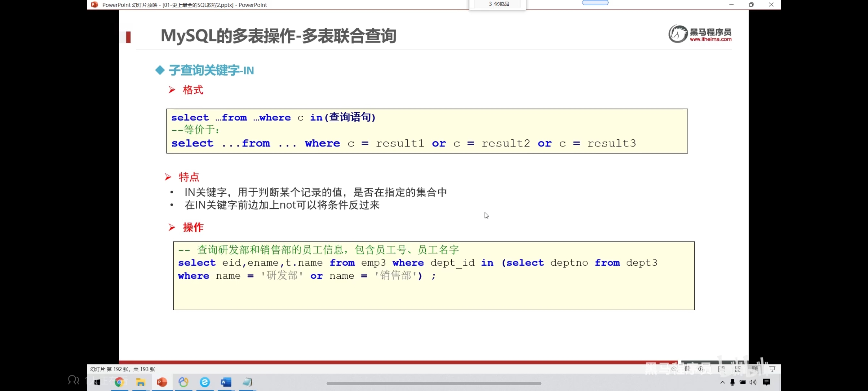This screenshot has height=391, width=868.
Task: Toggle microphone in system tray
Action: [732, 382]
